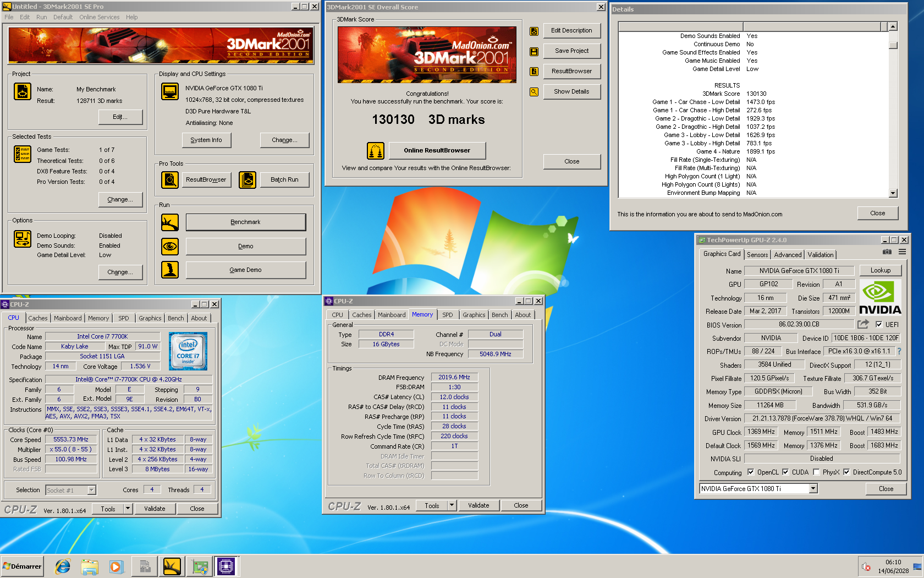924x578 pixels.
Task: Open the GPU selection dropdown in GPU-Z
Action: (x=813, y=489)
